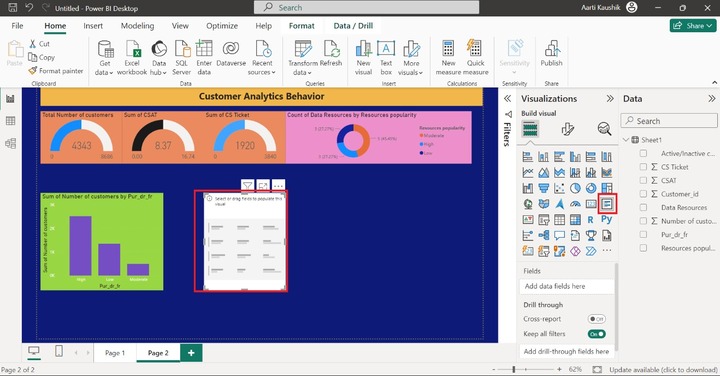Check the Number of customers field checkbox
Viewport: 720px width, 376px height.
pos(643,221)
